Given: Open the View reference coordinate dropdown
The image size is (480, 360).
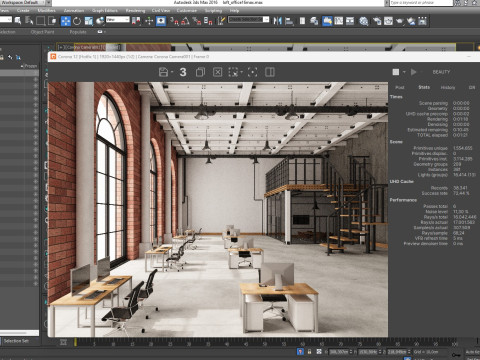Looking at the screenshot, I should coord(118,20).
